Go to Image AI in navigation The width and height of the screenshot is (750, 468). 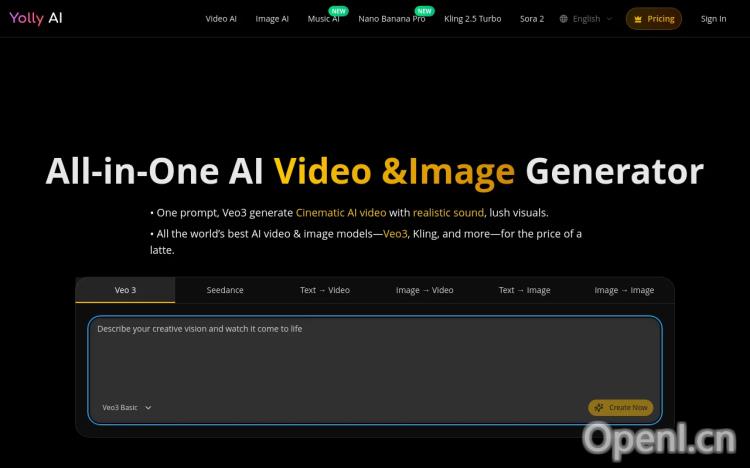272,19
